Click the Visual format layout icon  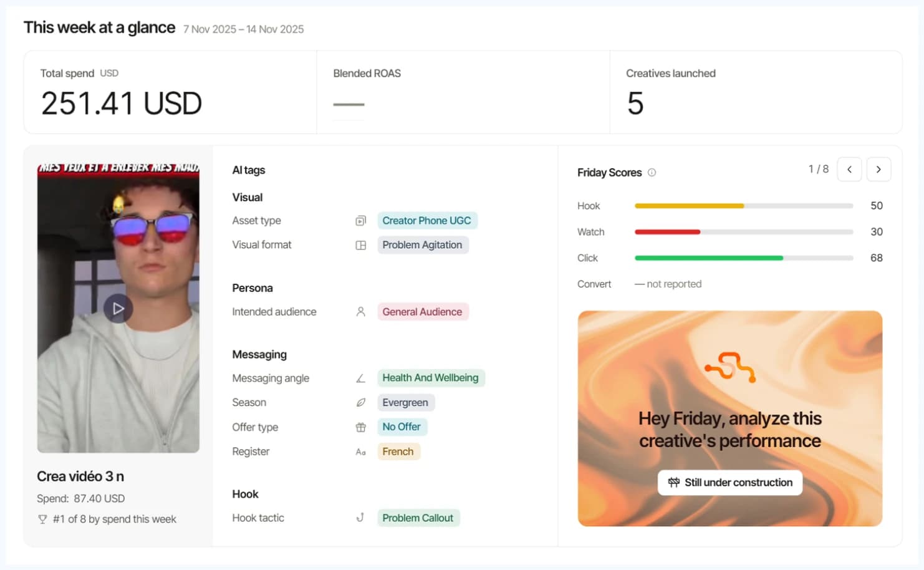[x=360, y=245]
